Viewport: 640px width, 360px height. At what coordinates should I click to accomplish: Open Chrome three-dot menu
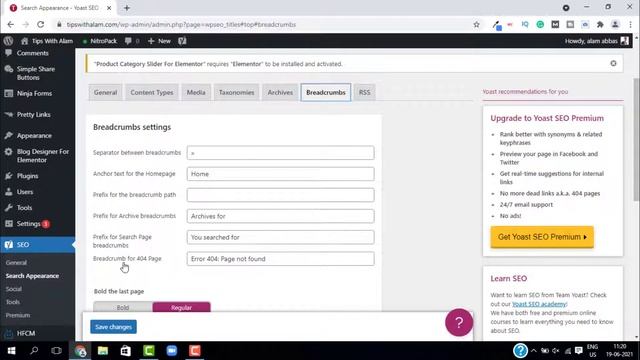coord(631,24)
